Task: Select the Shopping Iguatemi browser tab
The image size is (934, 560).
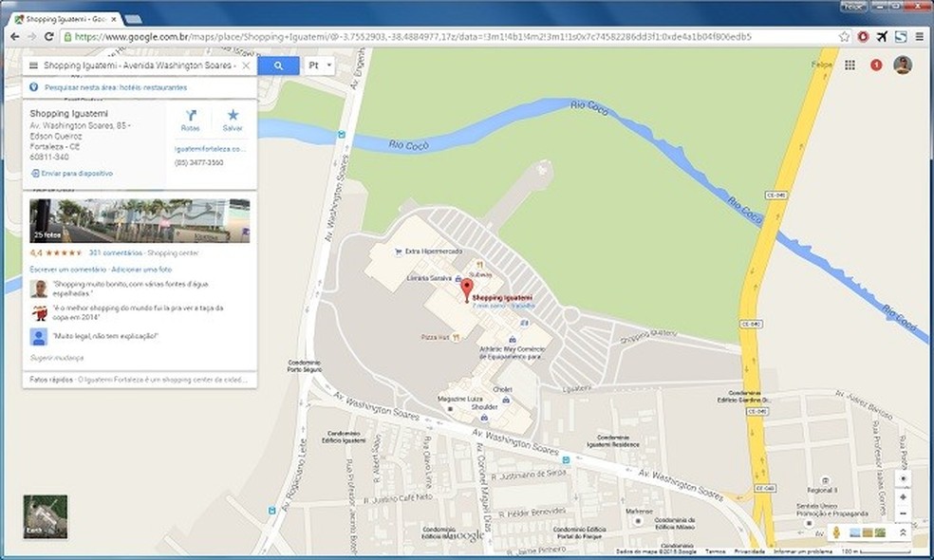Action: (65, 19)
